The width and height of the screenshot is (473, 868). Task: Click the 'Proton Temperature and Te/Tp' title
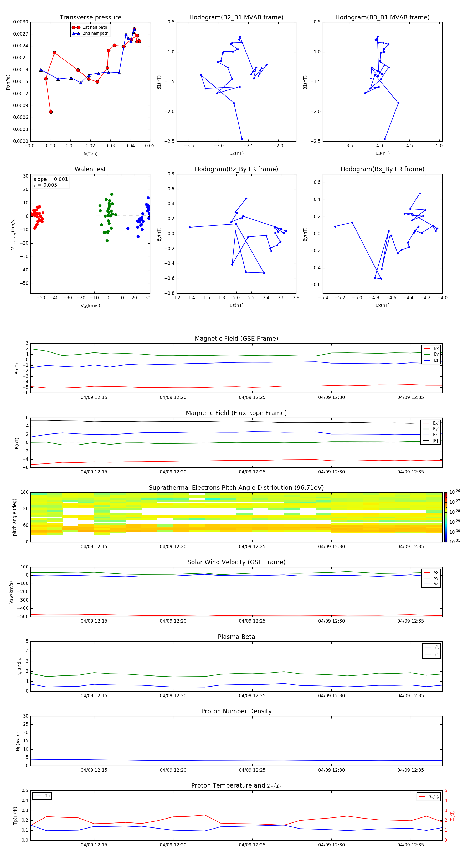(x=236, y=786)
